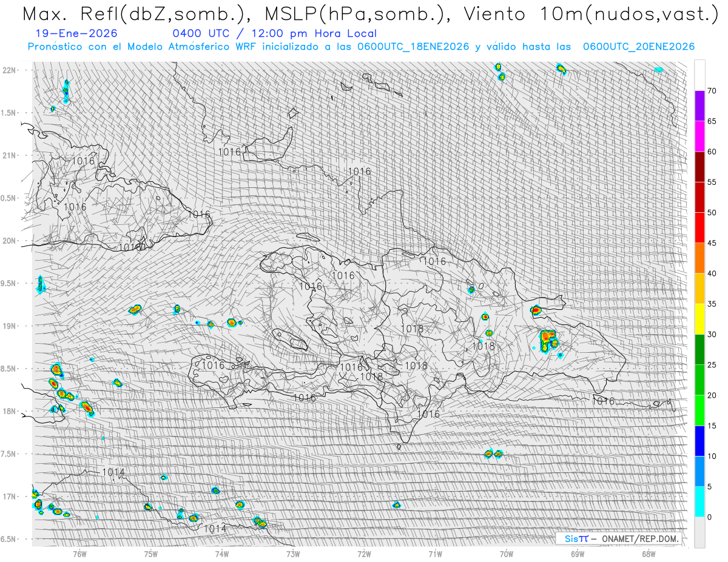Click the colorbar scale value 70
The image size is (728, 562).
click(x=712, y=91)
